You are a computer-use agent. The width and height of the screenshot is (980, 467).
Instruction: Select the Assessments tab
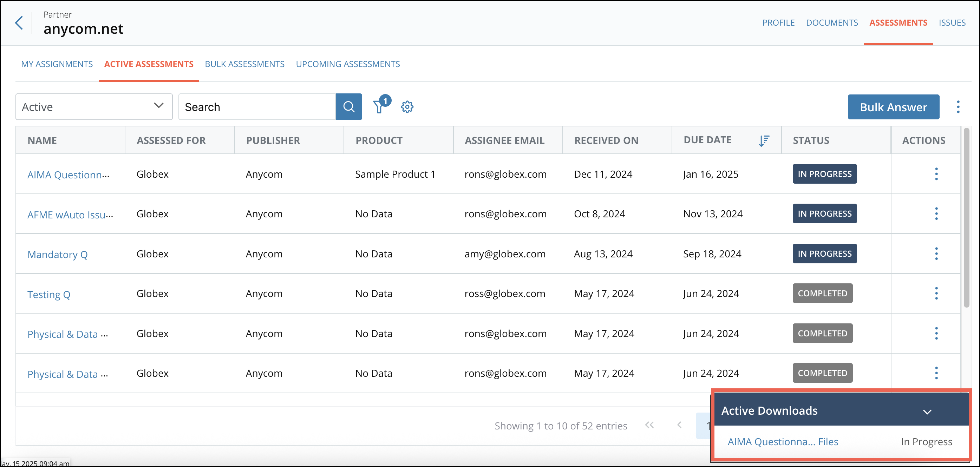[x=898, y=22]
